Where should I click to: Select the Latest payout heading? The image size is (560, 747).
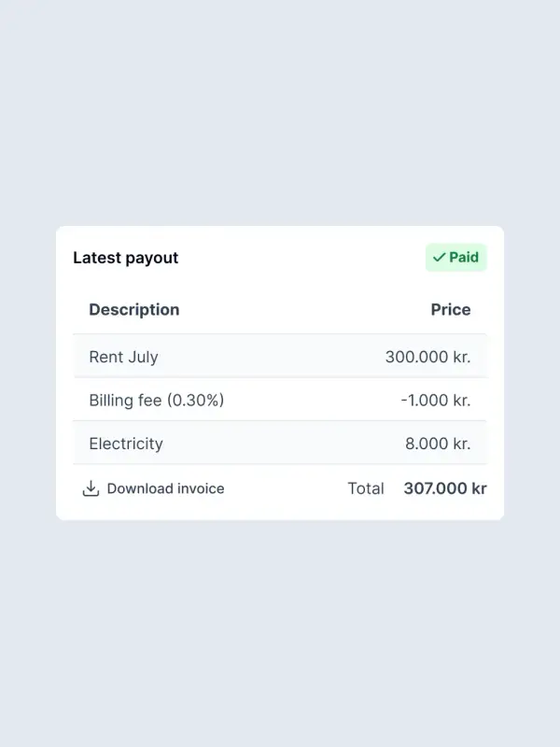[x=125, y=258]
